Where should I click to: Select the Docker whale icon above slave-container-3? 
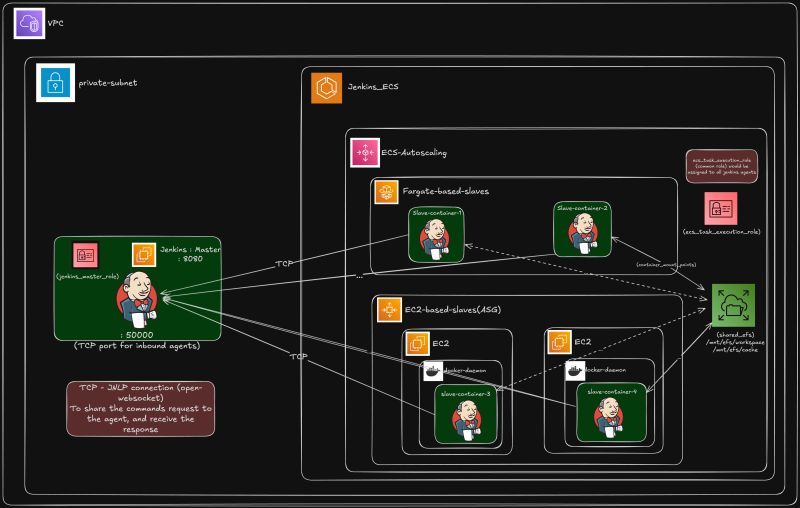click(x=433, y=371)
